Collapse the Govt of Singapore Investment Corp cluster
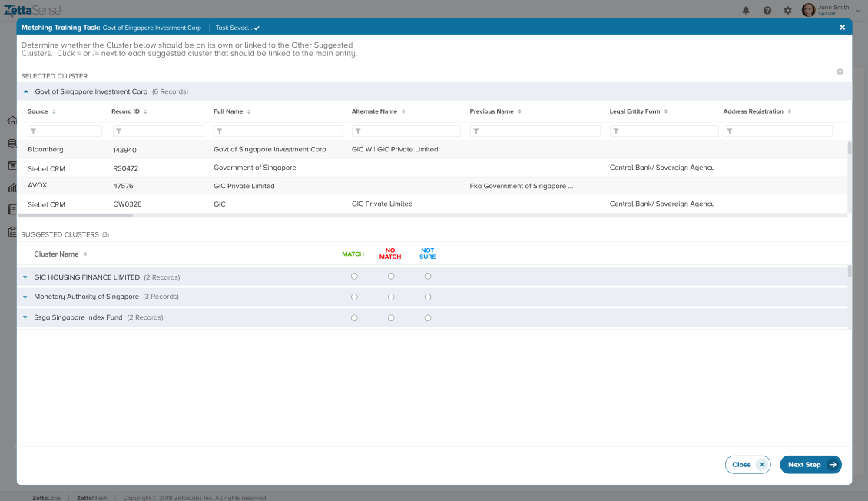 (x=26, y=91)
